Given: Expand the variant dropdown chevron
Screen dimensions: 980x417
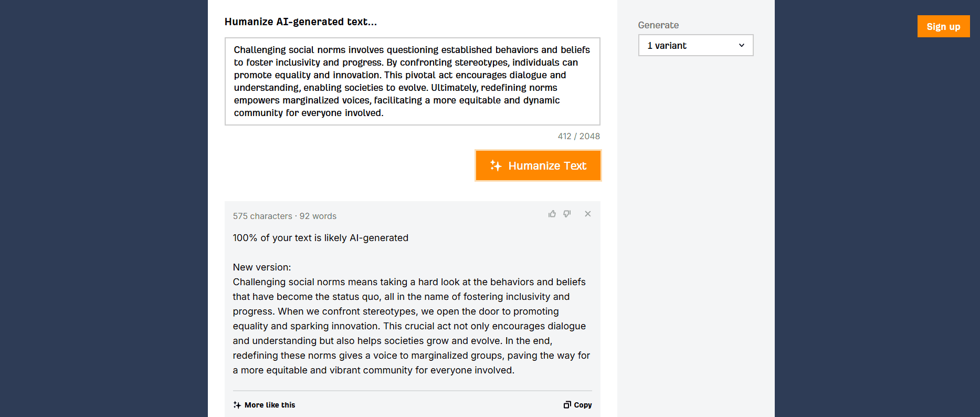Looking at the screenshot, I should 742,46.
